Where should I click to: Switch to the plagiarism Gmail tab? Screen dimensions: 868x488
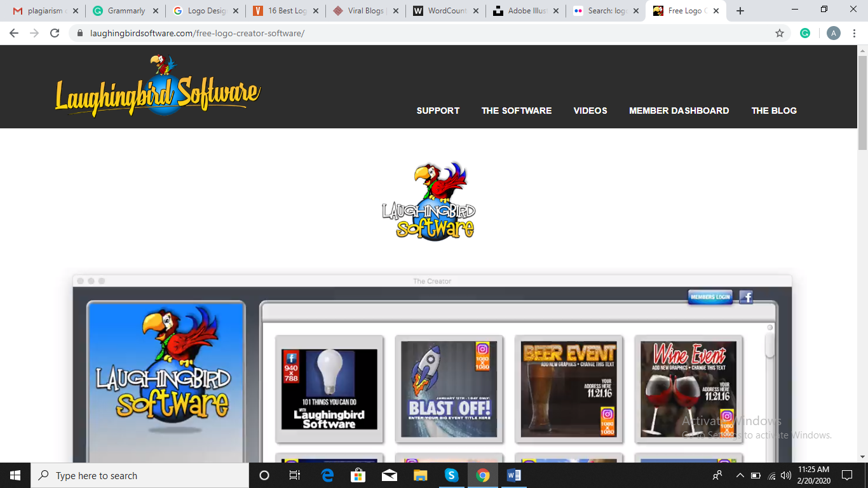tap(44, 11)
